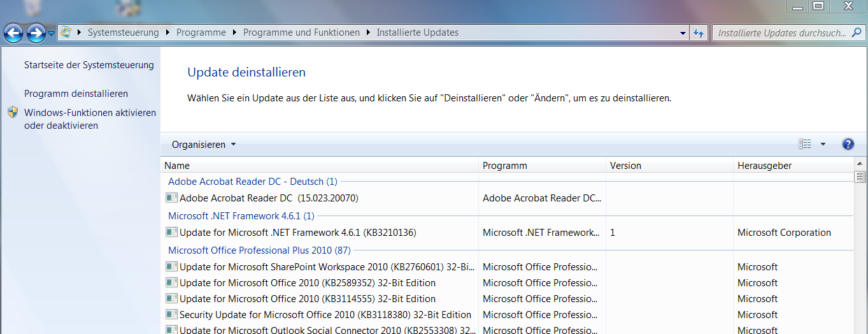This screenshot has width=868, height=334.
Task: Select Programme in the breadcrumb
Action: pyautogui.click(x=201, y=33)
